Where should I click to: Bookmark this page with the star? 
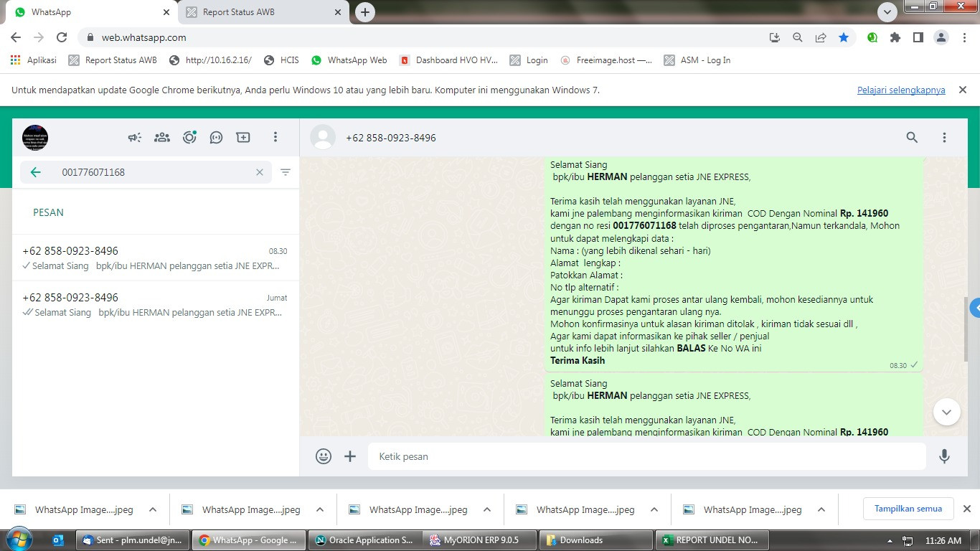point(844,37)
